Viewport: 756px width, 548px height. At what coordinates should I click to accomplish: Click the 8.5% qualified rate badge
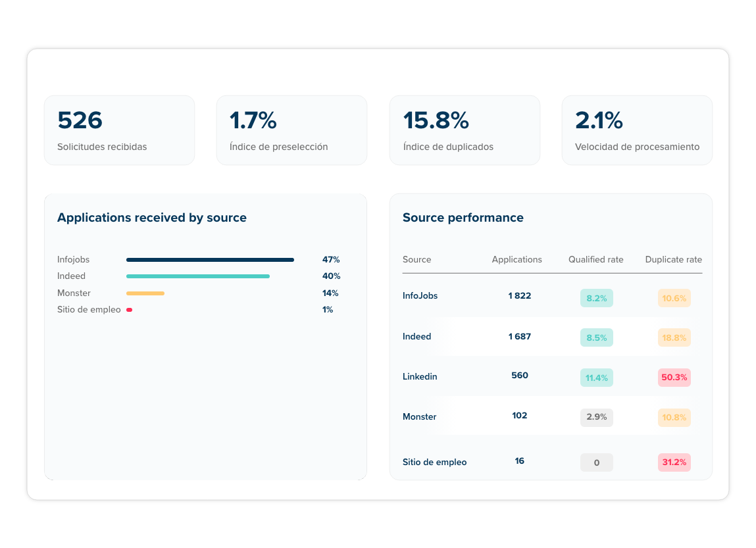coord(596,338)
